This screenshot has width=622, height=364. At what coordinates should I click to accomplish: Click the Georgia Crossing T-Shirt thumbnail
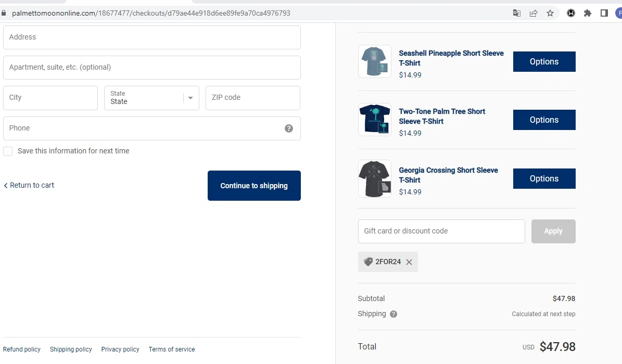coord(375,178)
